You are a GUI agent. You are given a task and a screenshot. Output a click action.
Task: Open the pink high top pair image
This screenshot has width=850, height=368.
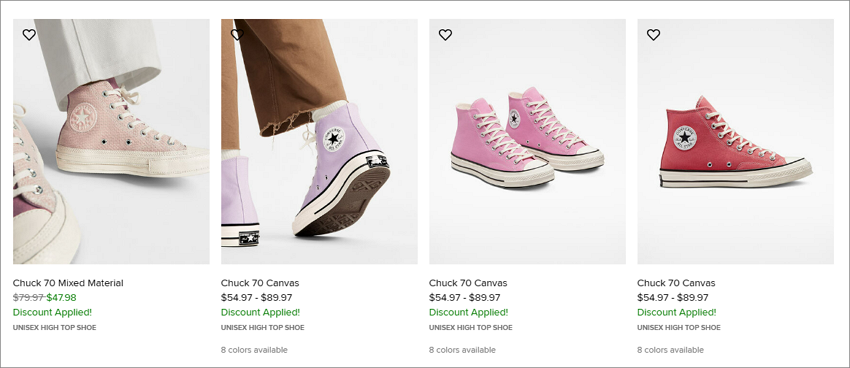pos(527,141)
